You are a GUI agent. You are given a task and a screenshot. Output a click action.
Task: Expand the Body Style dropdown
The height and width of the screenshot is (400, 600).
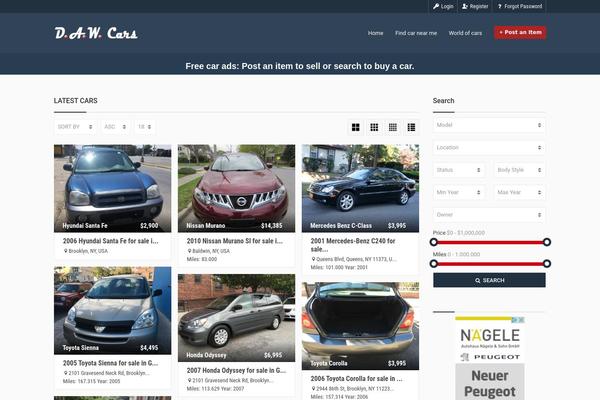pyautogui.click(x=519, y=170)
